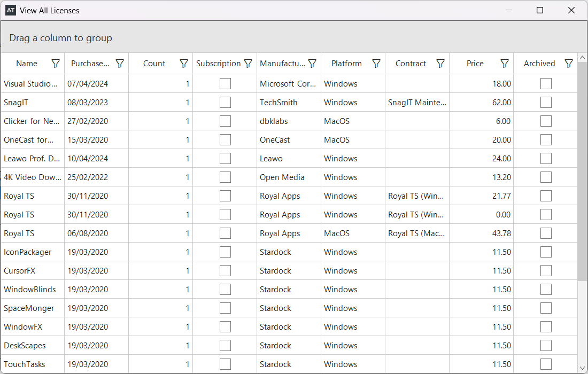This screenshot has height=374, width=588.
Task: Click the Platform column header label
Action: tap(346, 64)
